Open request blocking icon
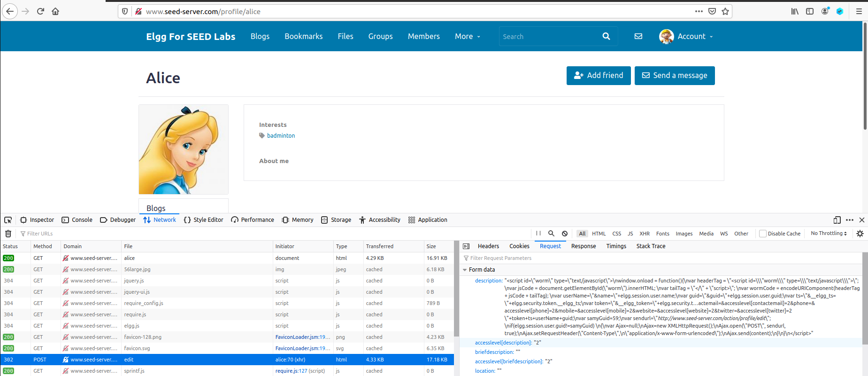The height and width of the screenshot is (376, 868). pyautogui.click(x=565, y=234)
